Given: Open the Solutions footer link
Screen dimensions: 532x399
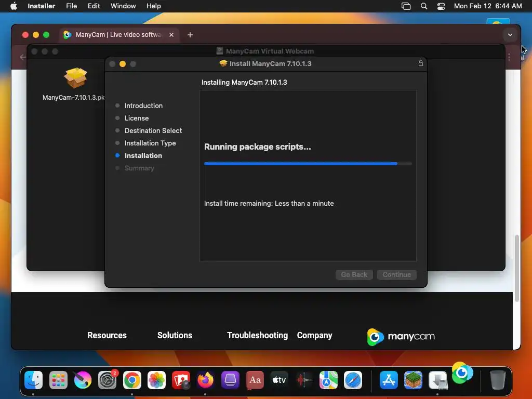Looking at the screenshot, I should [175, 335].
